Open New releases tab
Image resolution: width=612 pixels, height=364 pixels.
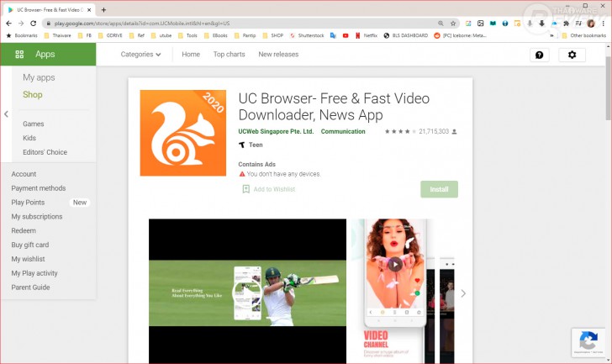[278, 55]
